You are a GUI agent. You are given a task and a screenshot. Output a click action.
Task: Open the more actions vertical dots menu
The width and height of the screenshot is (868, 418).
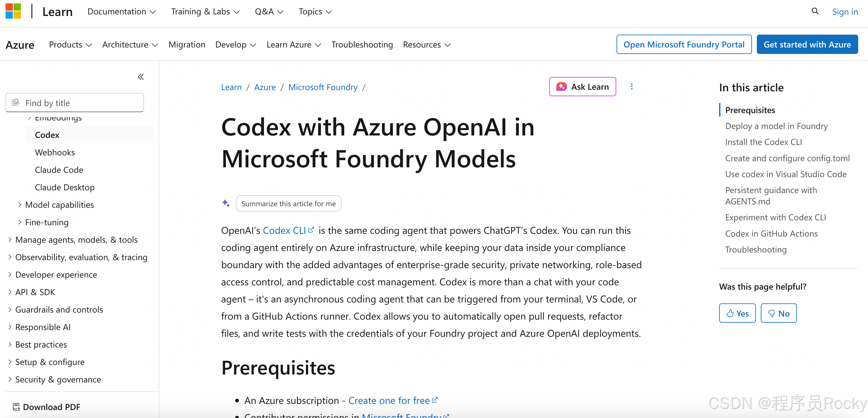click(632, 87)
